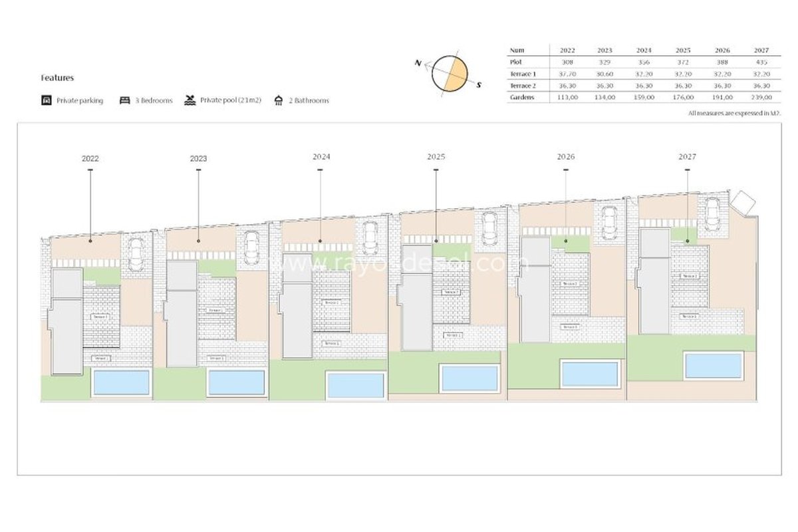Viewport: 798px width, 532px height.
Task: Click the swimming pool of plot 2024
Action: (x=356, y=385)
